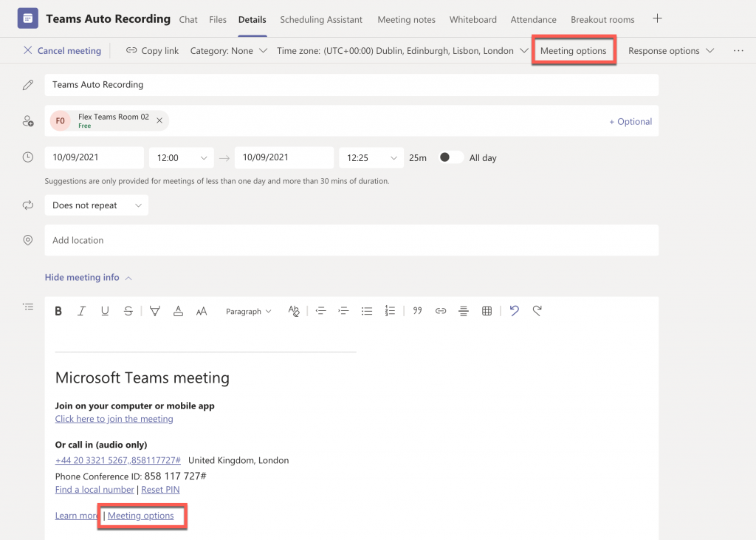The image size is (756, 540).
Task: Insert a hyperlink in editor
Action: [x=441, y=311]
